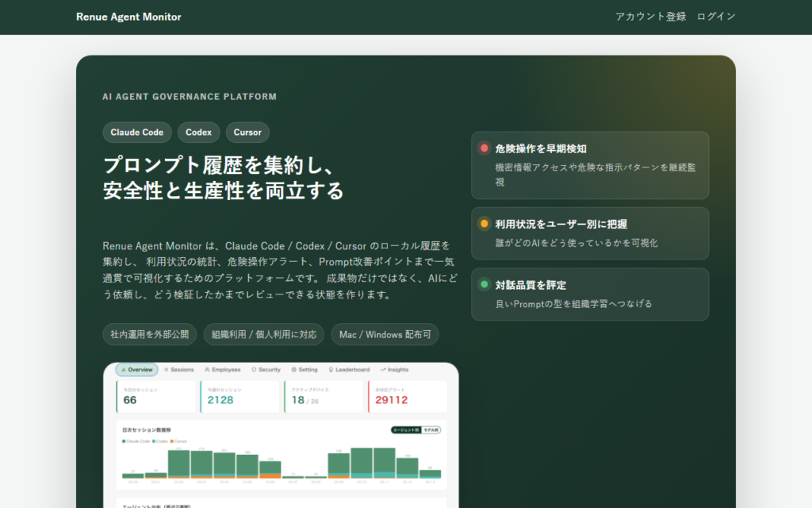This screenshot has width=812, height=508.
Task: Switch chart to エージェント別 toggle
Action: [x=406, y=429]
